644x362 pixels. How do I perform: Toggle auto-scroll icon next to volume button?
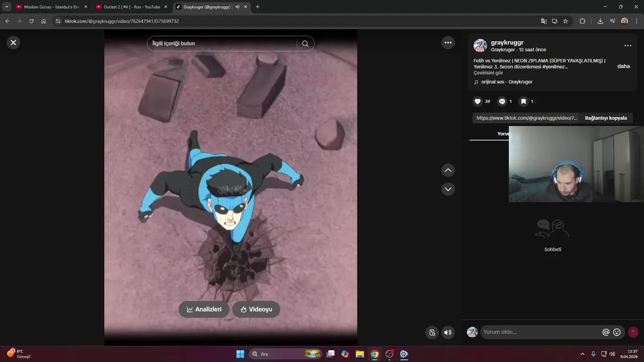click(x=432, y=332)
